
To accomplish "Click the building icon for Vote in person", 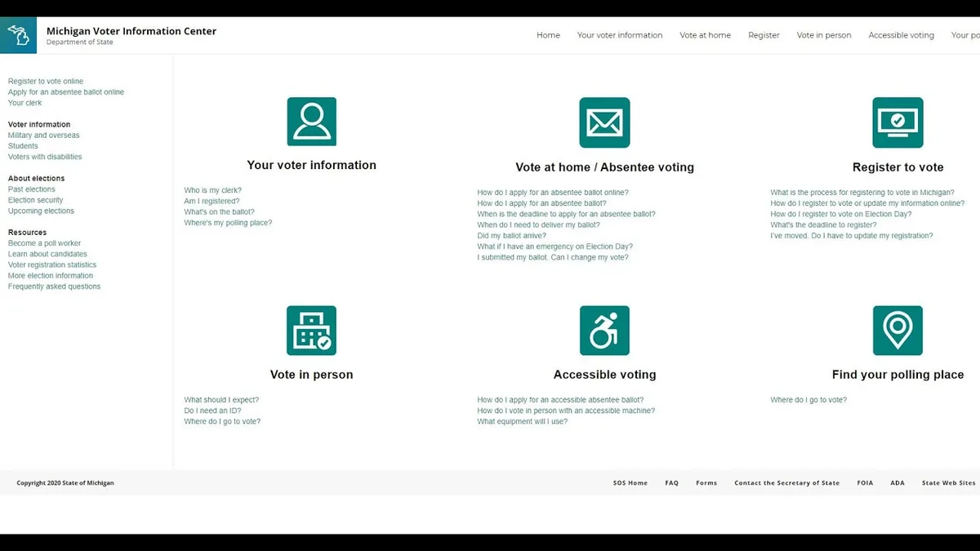I will pyautogui.click(x=311, y=331).
